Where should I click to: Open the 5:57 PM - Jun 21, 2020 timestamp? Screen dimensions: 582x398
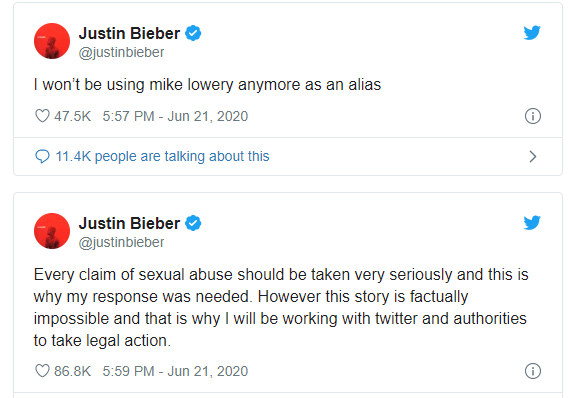175,116
